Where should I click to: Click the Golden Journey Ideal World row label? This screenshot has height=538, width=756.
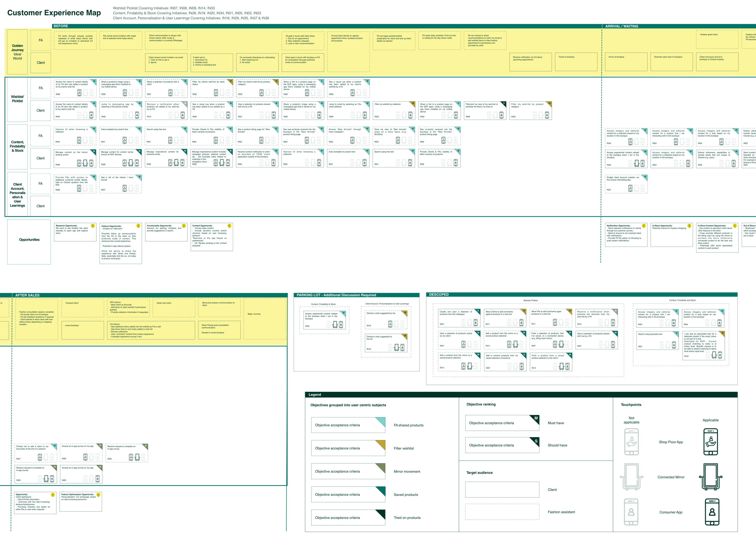point(17,52)
